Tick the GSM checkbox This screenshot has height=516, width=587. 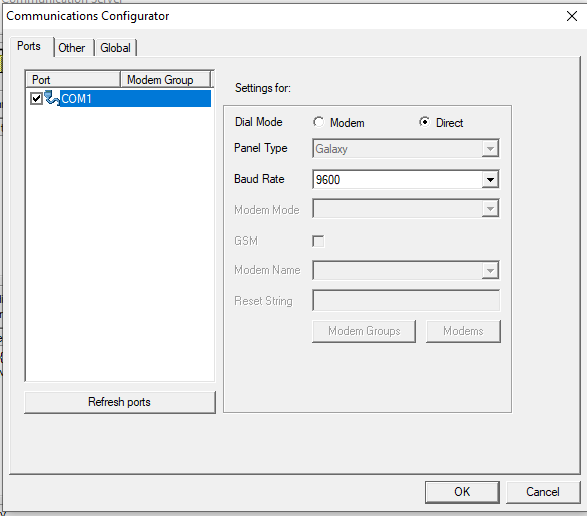318,241
